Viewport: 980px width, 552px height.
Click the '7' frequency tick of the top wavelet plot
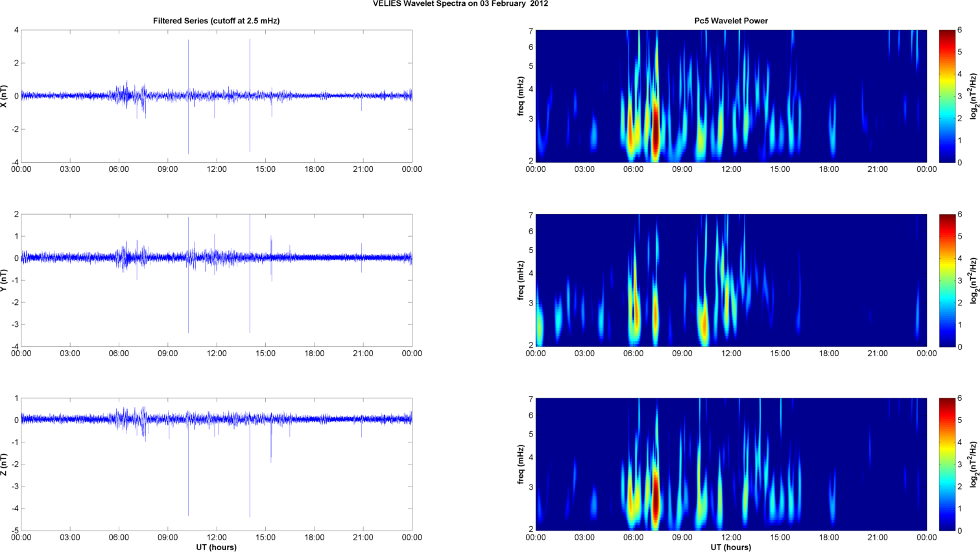(x=531, y=31)
